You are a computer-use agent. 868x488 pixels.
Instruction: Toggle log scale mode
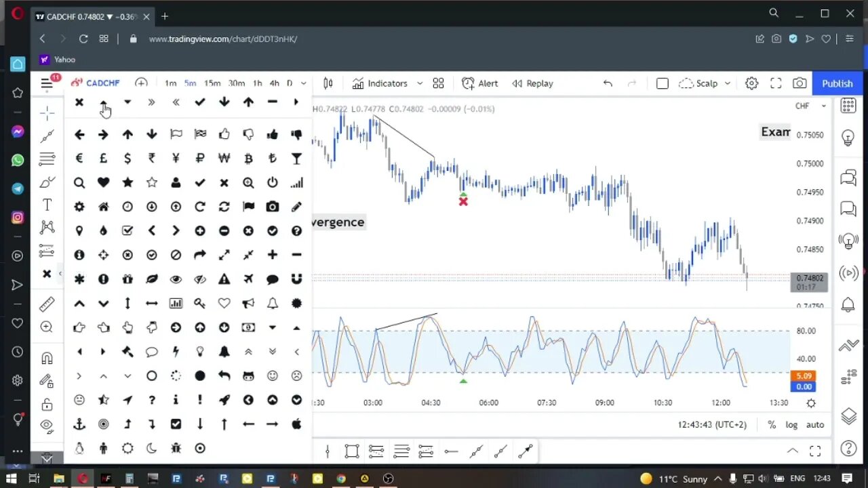pyautogui.click(x=791, y=424)
